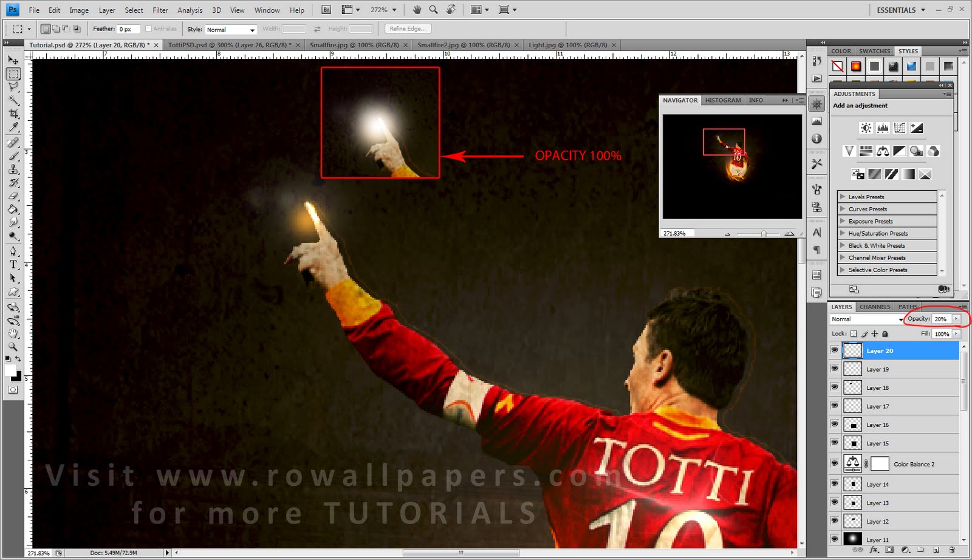Toggle Quick Mask mode at toolbox bottom
This screenshot has width=972, height=560.
pyautogui.click(x=13, y=390)
